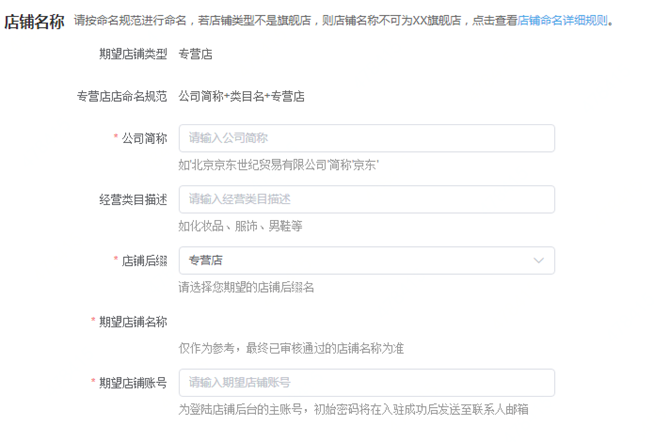Click the 期望店铺类型 label
The height and width of the screenshot is (442, 670).
[133, 54]
